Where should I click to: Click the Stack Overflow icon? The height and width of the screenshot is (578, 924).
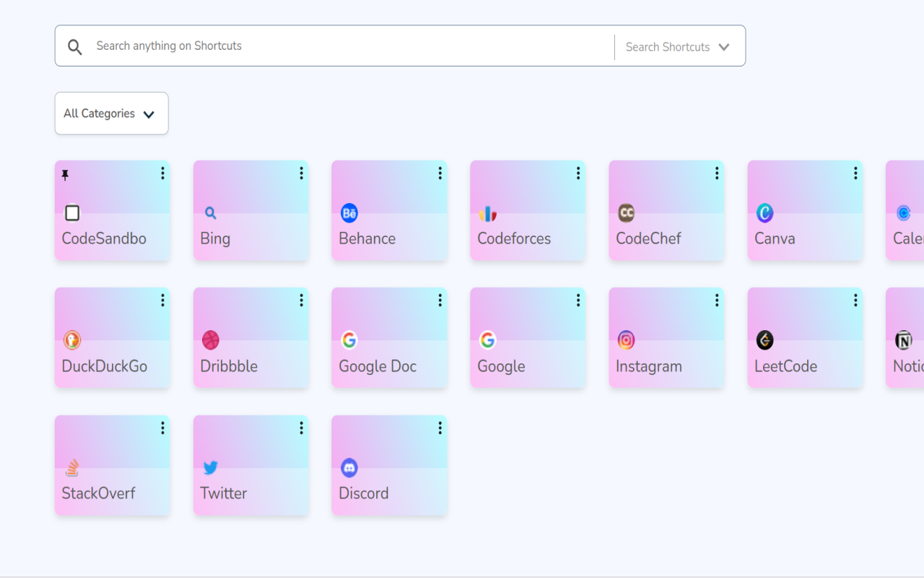click(72, 467)
